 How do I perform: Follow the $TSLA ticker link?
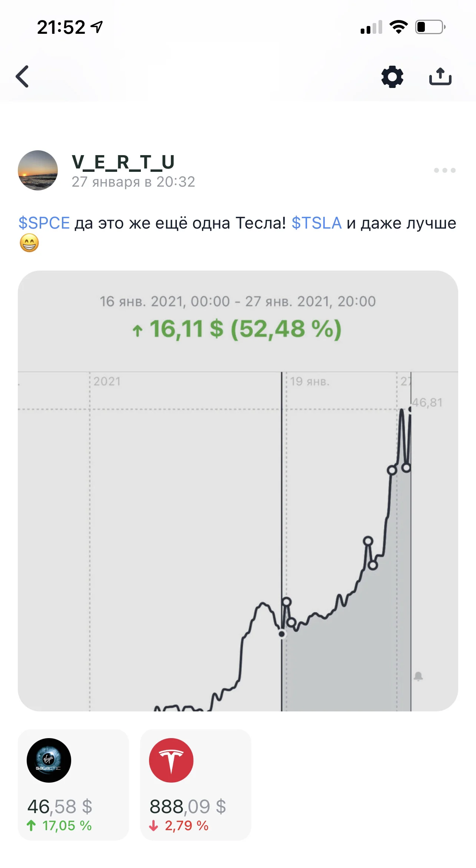tap(316, 223)
